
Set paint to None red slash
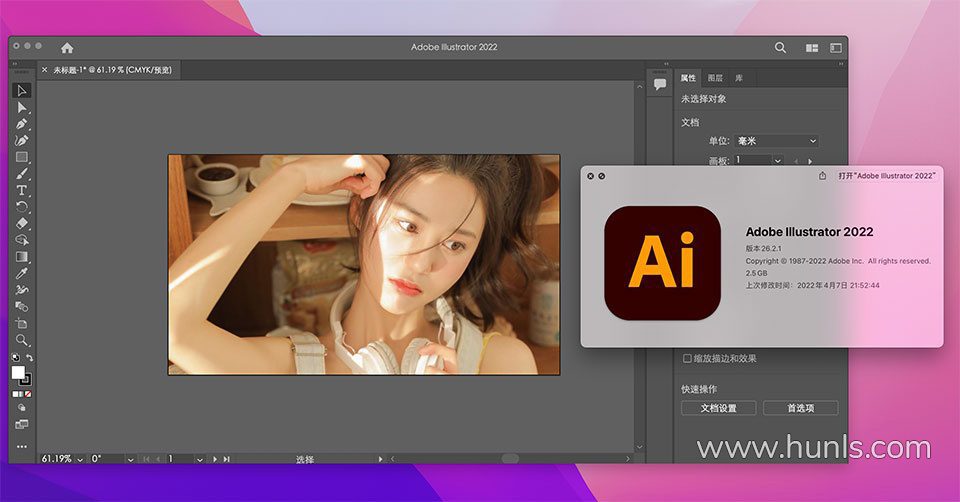point(28,394)
